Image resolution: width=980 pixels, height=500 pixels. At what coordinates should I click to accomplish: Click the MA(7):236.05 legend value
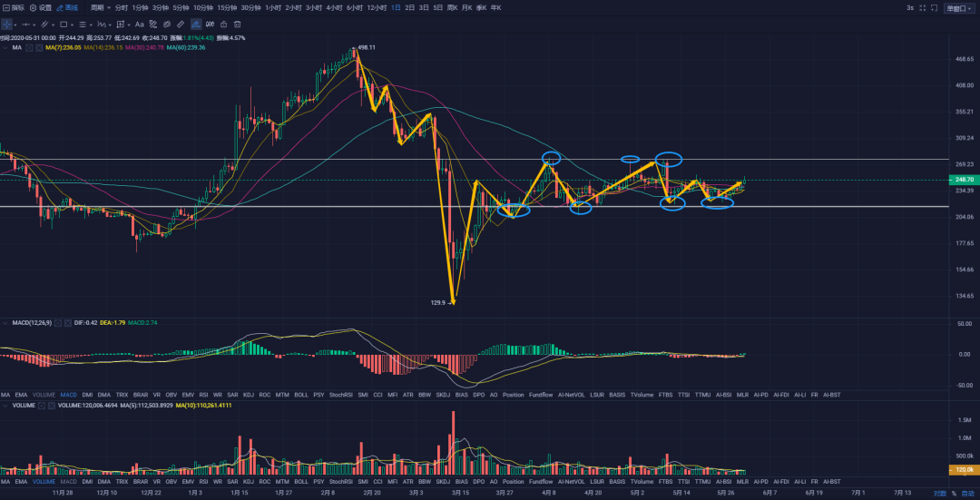(x=64, y=47)
